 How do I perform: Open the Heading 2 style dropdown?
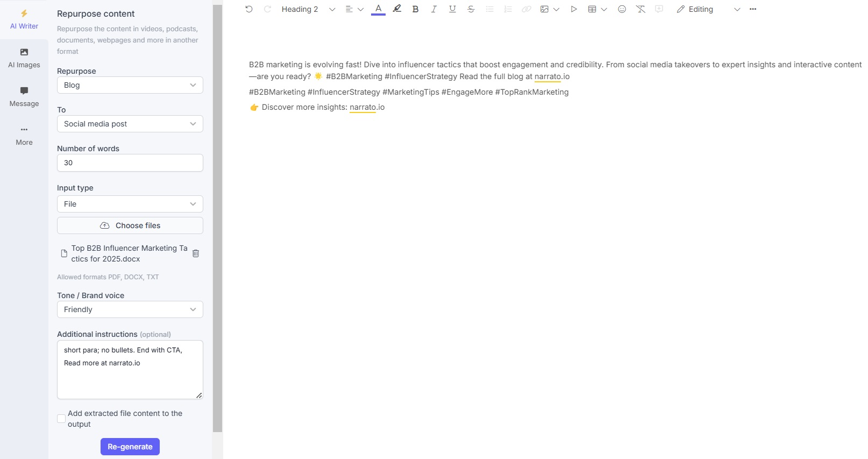click(308, 9)
